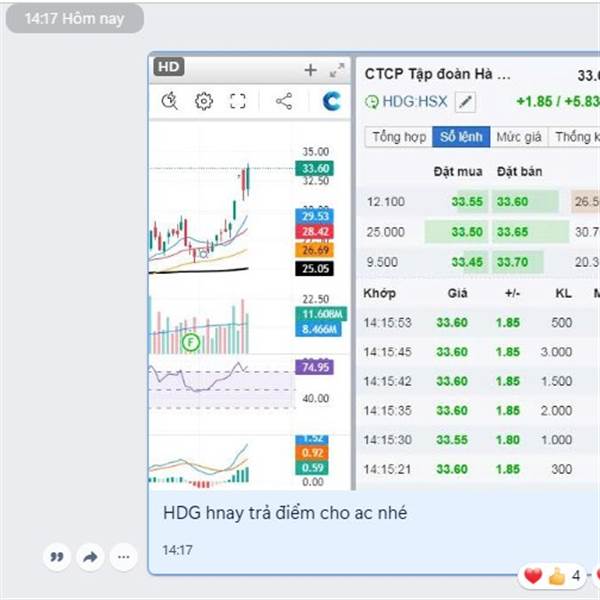The image size is (600, 600).
Task: Click the green F marker on volume chart
Action: (x=191, y=342)
